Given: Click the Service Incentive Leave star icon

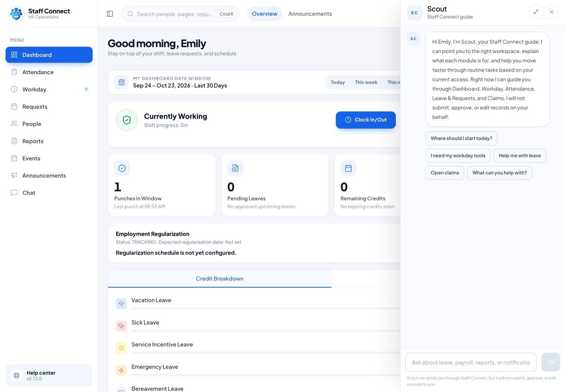Looking at the screenshot, I should [121, 348].
